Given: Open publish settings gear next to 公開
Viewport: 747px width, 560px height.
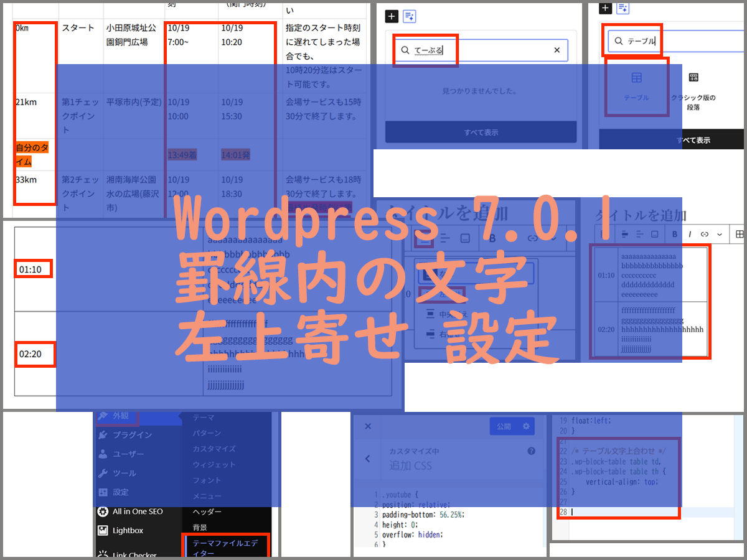Looking at the screenshot, I should [x=527, y=426].
